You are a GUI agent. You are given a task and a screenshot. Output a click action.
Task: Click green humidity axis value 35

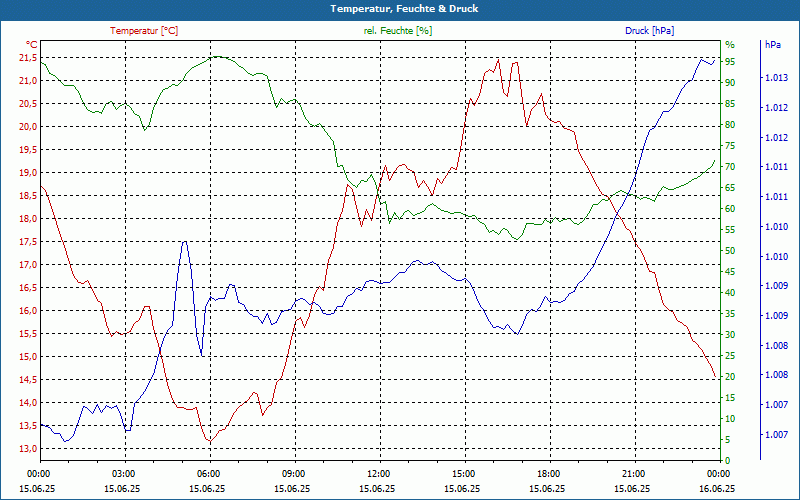click(730, 314)
